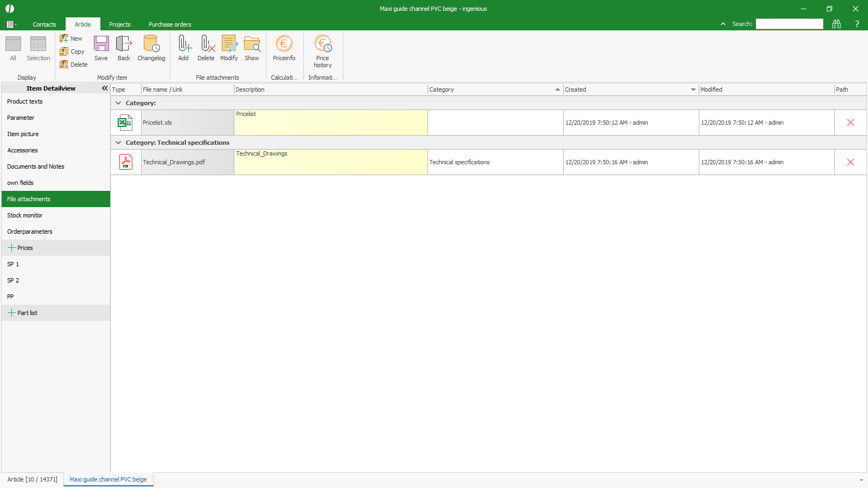Open Priceinfo calculation
The width and height of the screenshot is (868, 488).
tap(284, 48)
